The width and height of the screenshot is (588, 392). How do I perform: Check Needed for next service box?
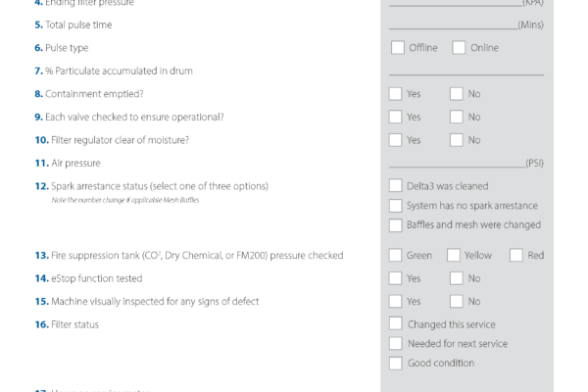pyautogui.click(x=395, y=343)
